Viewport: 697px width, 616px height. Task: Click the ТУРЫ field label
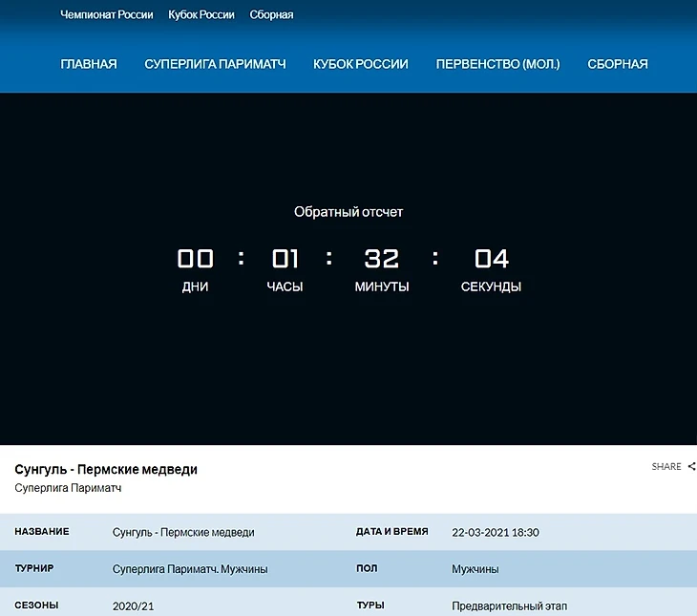coord(370,605)
